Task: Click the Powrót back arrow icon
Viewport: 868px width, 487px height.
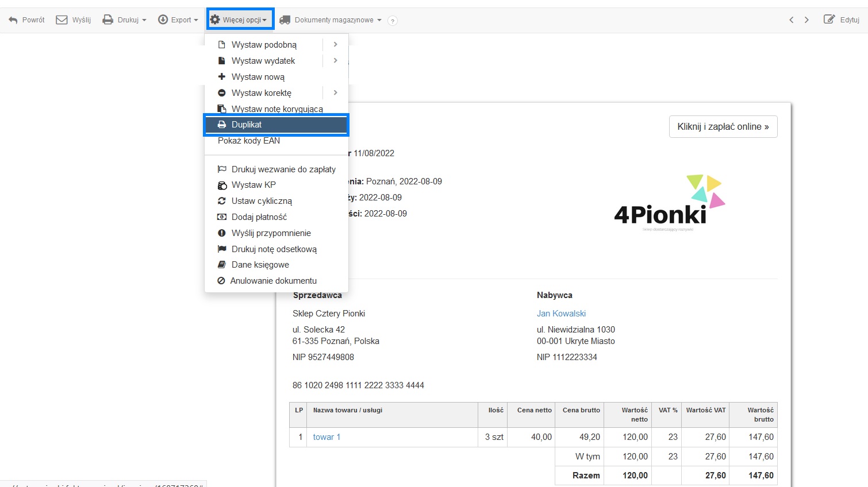Action: (x=13, y=20)
